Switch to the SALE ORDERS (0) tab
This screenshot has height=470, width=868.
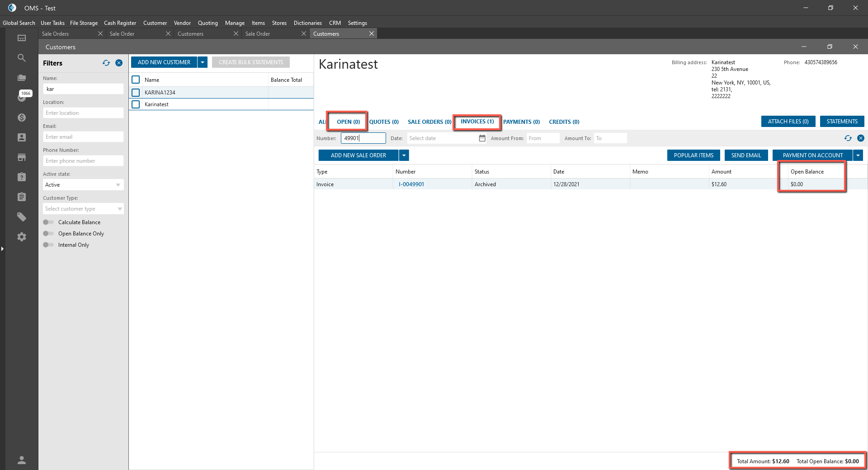point(429,122)
